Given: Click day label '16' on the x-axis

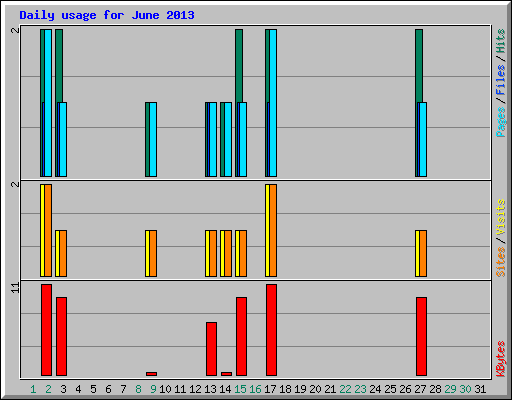Looking at the screenshot, I should [255, 389].
